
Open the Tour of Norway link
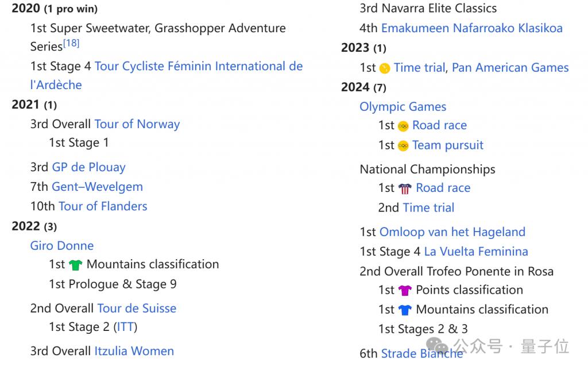pyautogui.click(x=137, y=124)
